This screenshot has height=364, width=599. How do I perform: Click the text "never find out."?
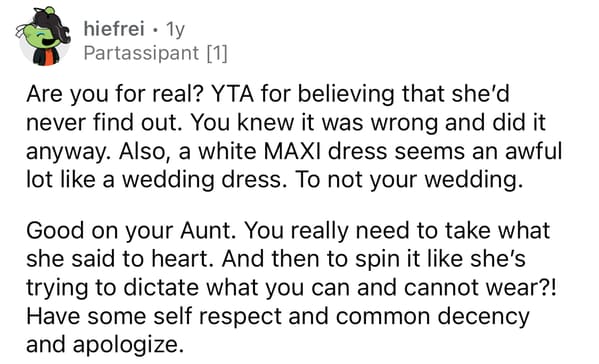105,123
